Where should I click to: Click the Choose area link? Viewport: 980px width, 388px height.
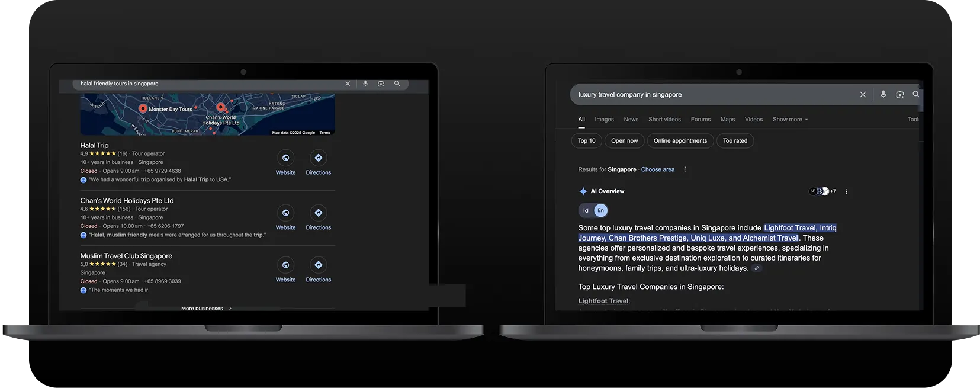click(657, 169)
